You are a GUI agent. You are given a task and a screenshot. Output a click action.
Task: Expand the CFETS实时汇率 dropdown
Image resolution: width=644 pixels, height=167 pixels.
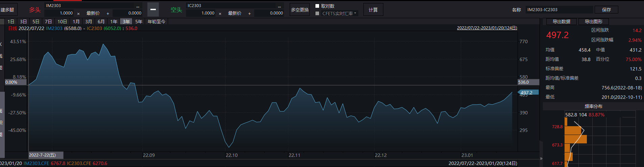(355, 13)
